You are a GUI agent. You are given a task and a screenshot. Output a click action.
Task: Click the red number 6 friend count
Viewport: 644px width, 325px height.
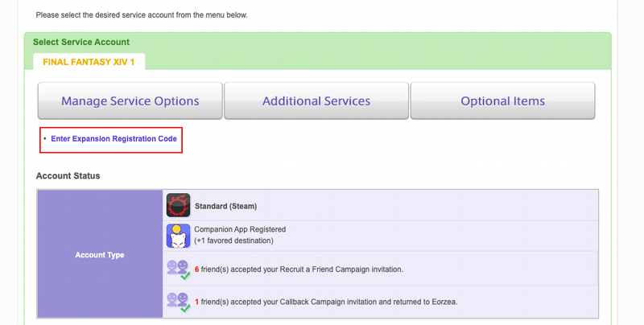pos(196,269)
